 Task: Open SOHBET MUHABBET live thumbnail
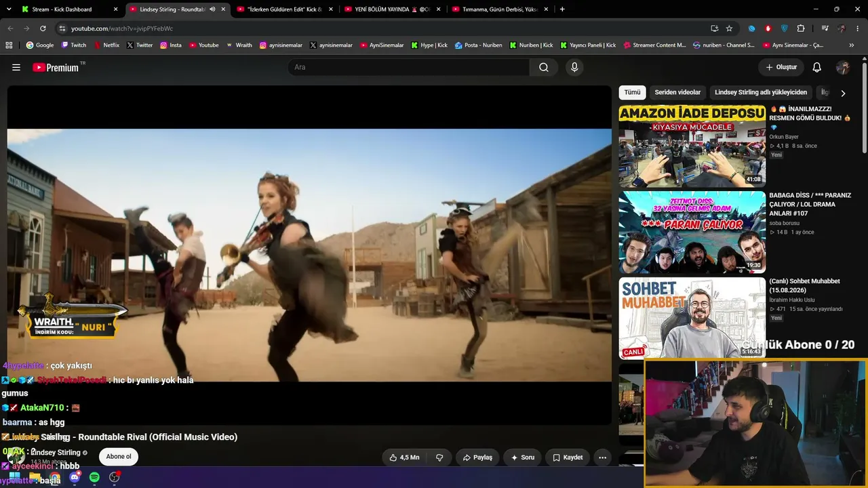coord(692,318)
